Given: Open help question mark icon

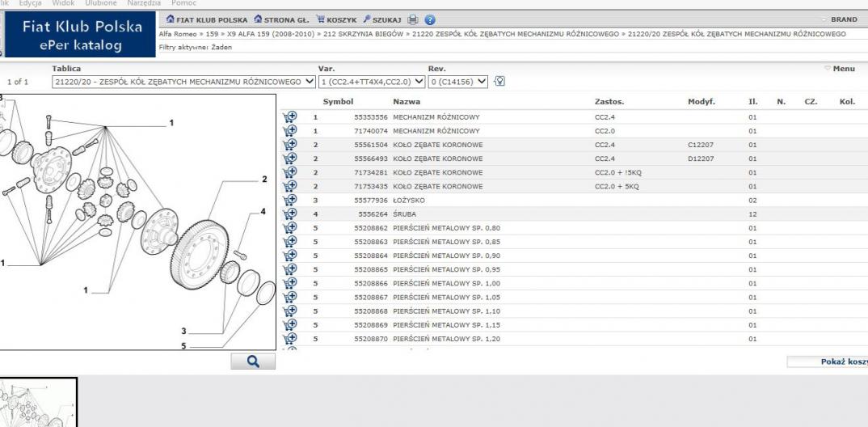Looking at the screenshot, I should (430, 20).
